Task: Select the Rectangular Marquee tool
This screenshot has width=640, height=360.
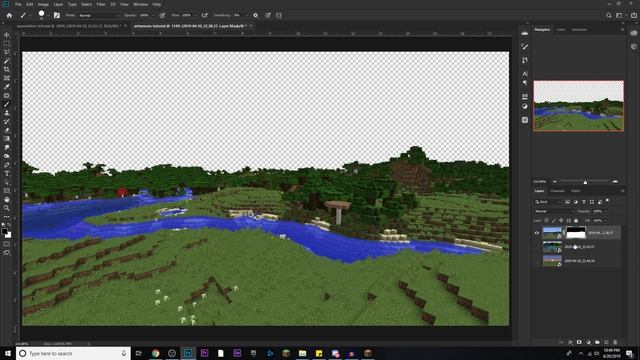Action: [7, 44]
